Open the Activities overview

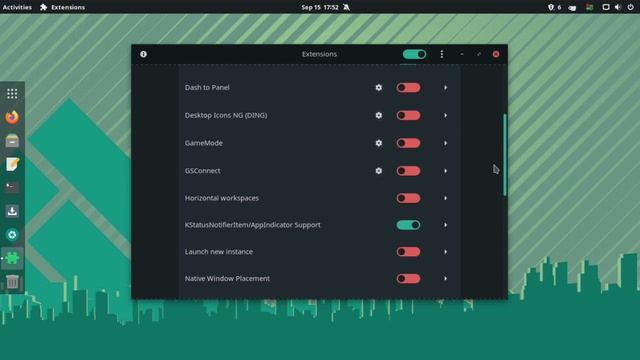tap(17, 7)
